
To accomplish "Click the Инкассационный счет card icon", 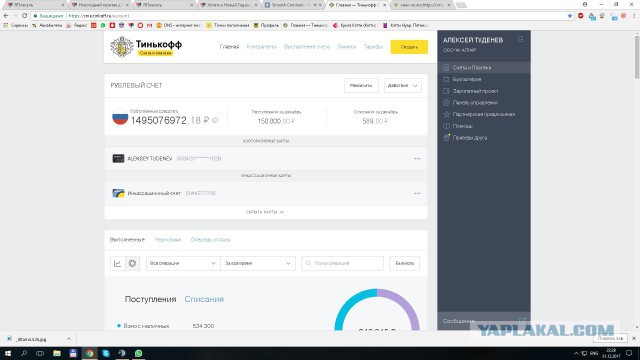I will tap(118, 193).
